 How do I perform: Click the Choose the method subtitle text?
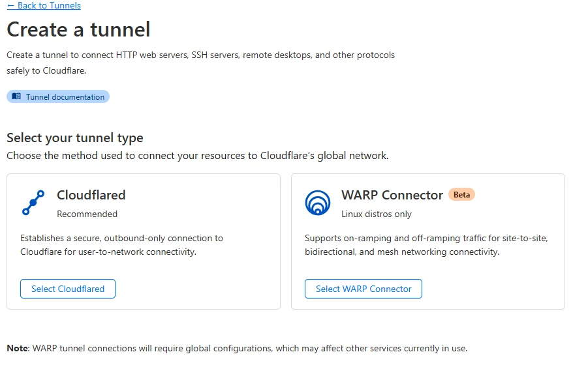(x=197, y=156)
